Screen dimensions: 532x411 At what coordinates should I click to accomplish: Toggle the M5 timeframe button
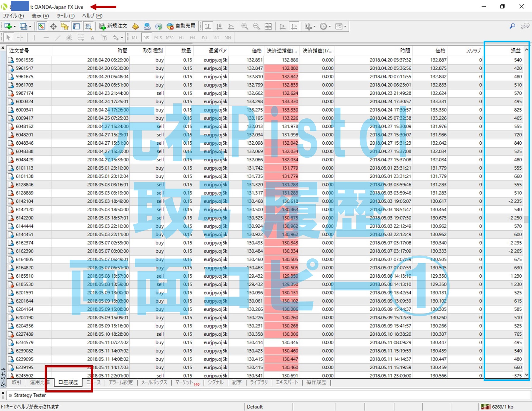pyautogui.click(x=146, y=38)
